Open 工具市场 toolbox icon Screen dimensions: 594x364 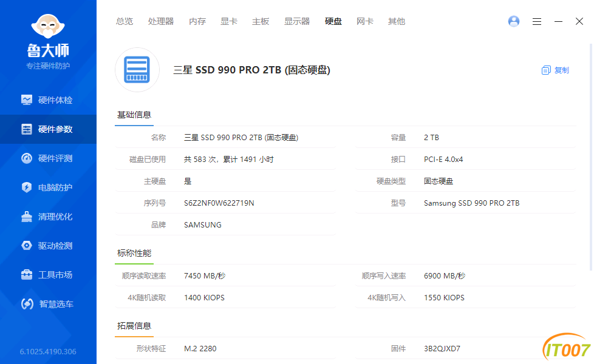(27, 275)
